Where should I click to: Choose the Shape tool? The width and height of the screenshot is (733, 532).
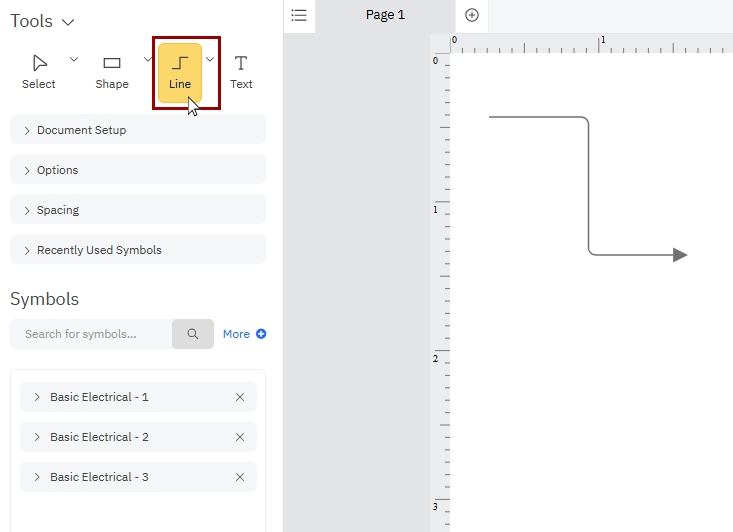112,72
